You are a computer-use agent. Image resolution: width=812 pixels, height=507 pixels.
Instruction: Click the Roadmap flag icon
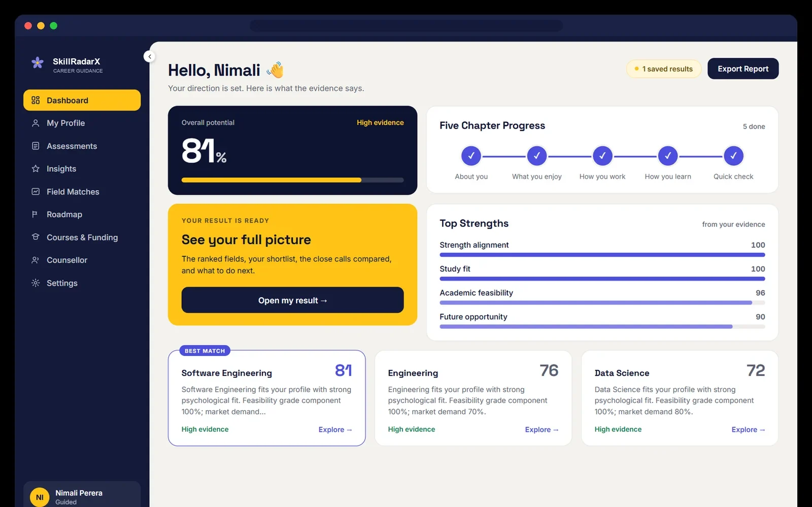36,214
